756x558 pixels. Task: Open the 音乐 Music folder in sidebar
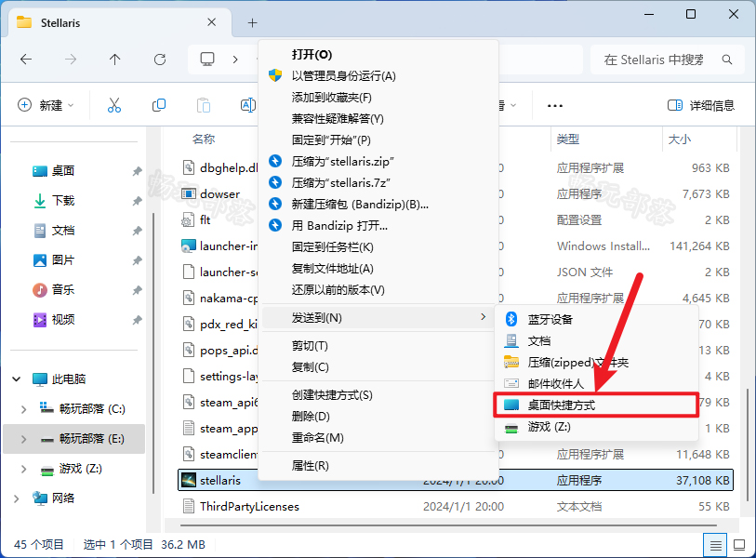tap(62, 290)
